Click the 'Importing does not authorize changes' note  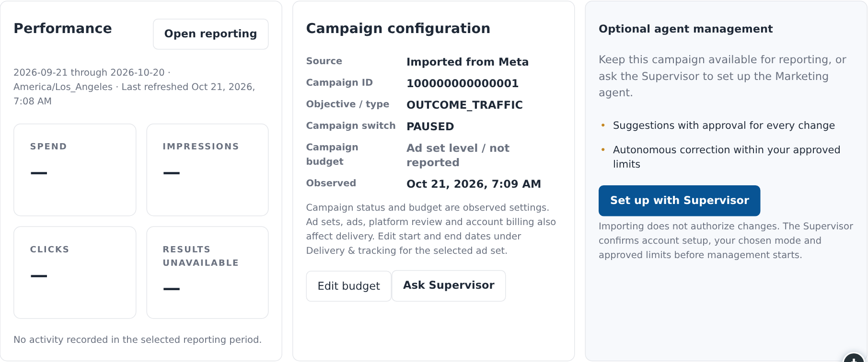(726, 240)
